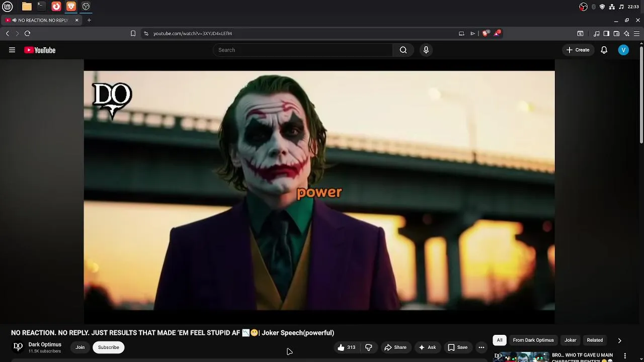Screen dimensions: 644x362
Task: Show more filter chips with arrow
Action: coord(619,340)
